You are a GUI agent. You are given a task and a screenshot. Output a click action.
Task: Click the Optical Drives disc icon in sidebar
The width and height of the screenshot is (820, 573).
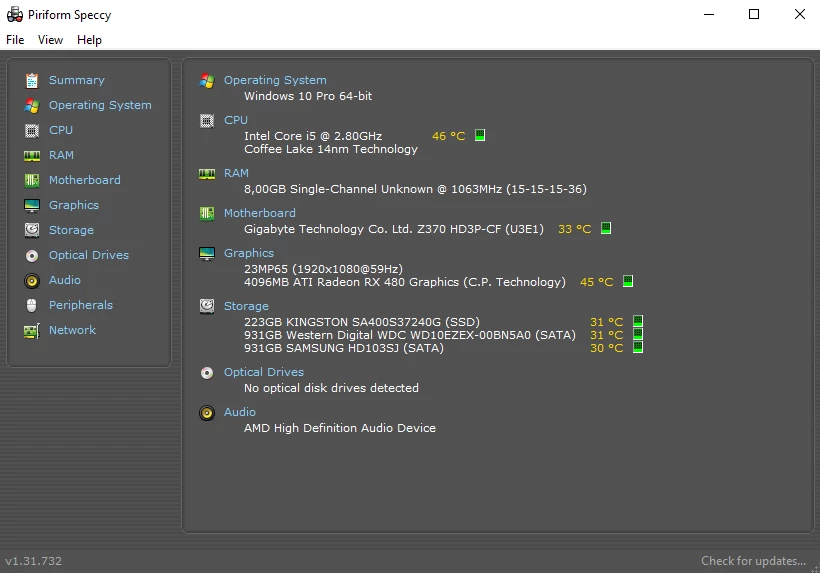pos(32,256)
